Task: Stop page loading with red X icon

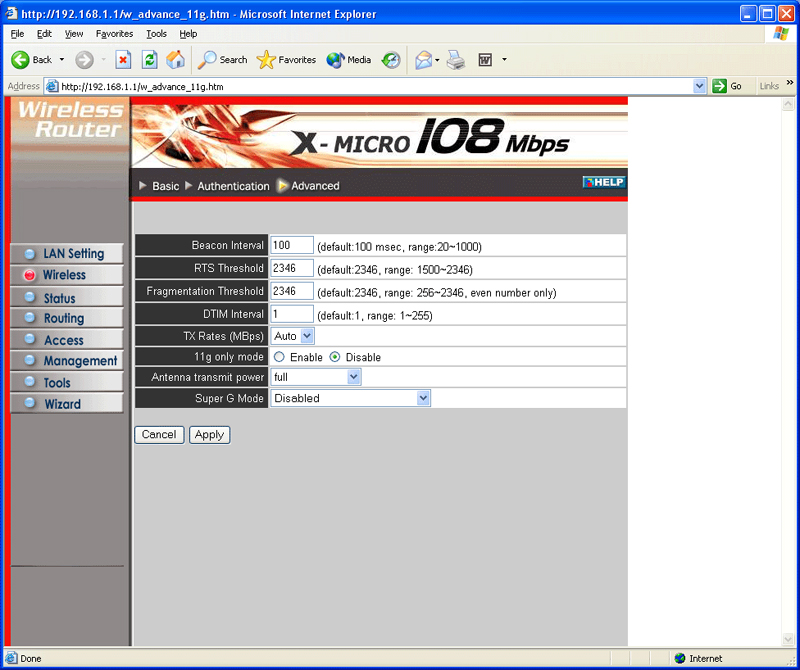Action: [123, 60]
